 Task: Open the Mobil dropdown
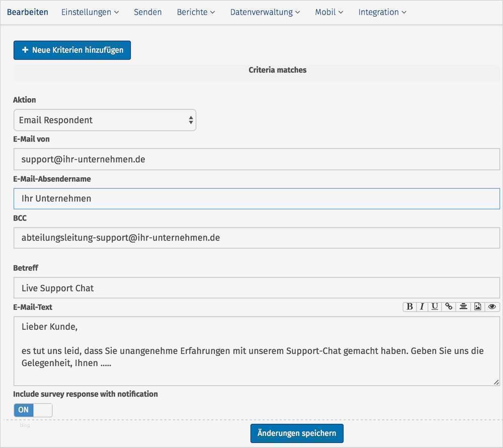(329, 12)
